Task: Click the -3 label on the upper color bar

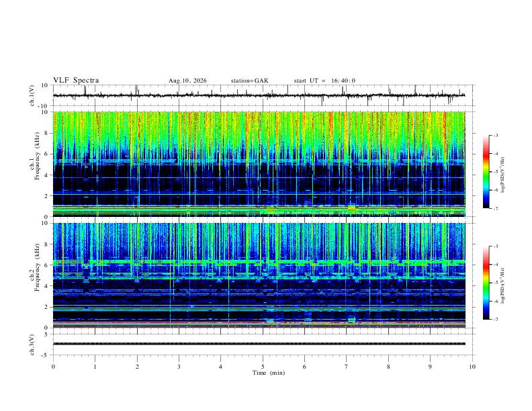Action: pos(495,135)
